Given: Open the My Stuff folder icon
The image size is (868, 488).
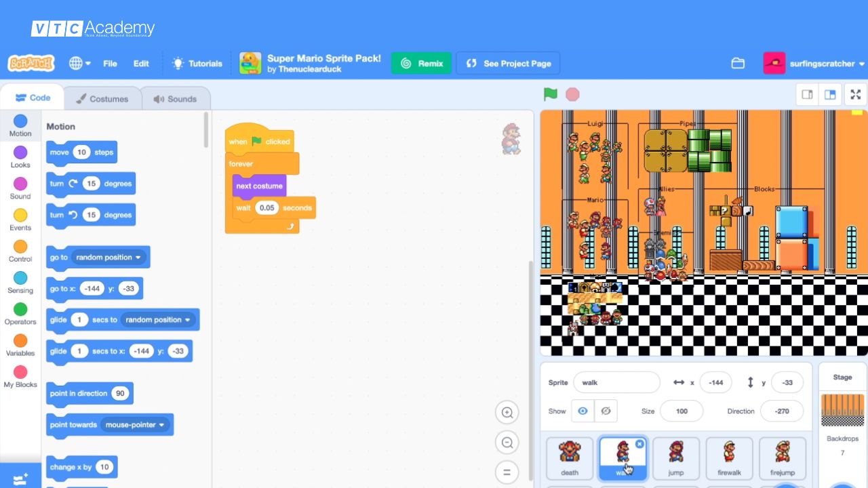Looking at the screenshot, I should [738, 64].
